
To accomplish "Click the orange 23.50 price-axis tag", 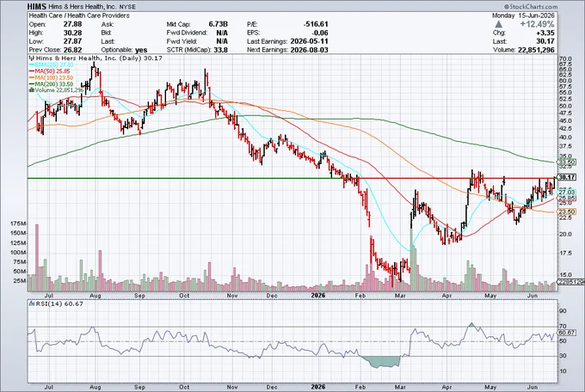I will click(x=567, y=211).
